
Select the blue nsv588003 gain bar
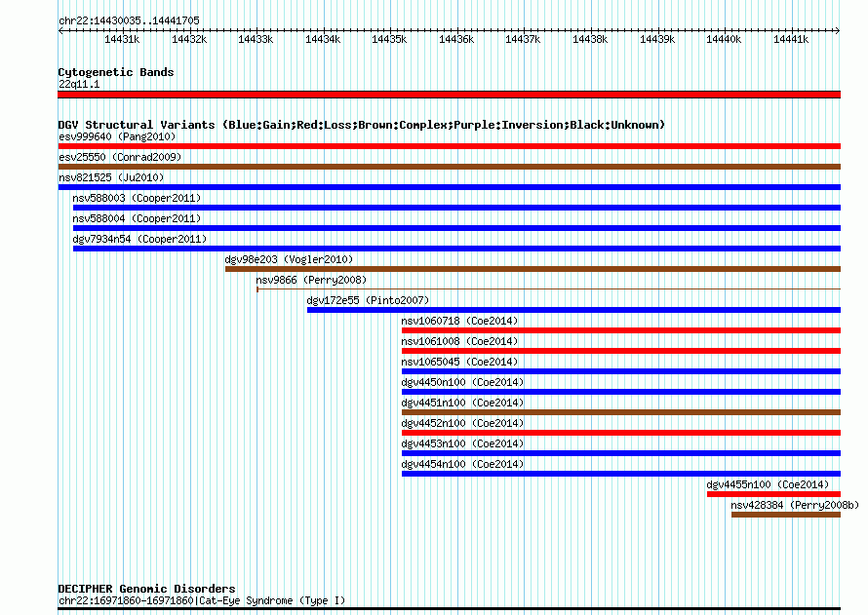(x=456, y=208)
